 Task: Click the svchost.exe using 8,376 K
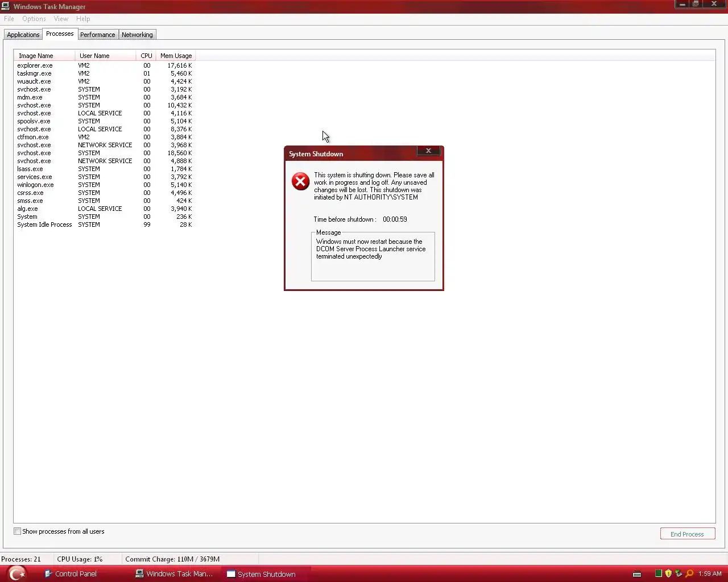click(105, 129)
